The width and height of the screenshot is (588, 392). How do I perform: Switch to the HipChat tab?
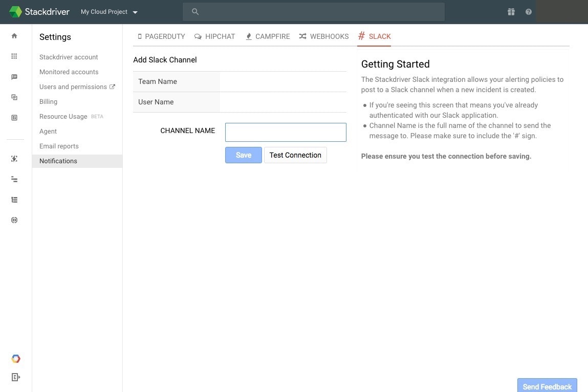[x=214, y=36]
